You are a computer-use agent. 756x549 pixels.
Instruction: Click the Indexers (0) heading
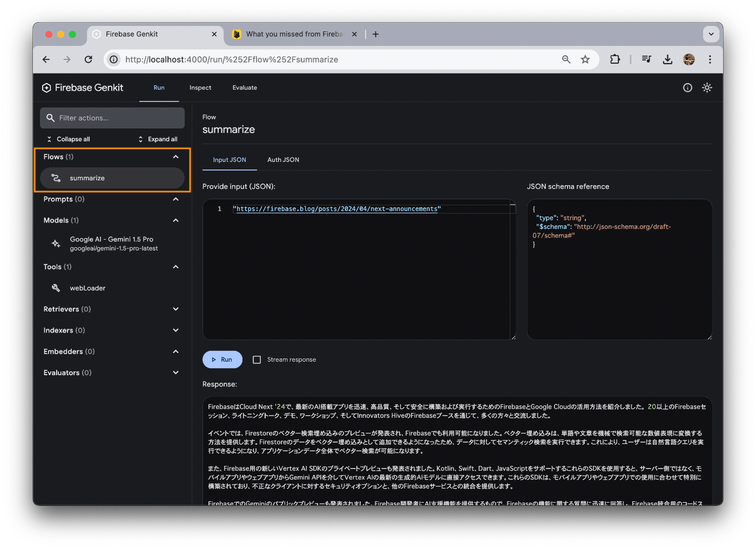click(64, 330)
